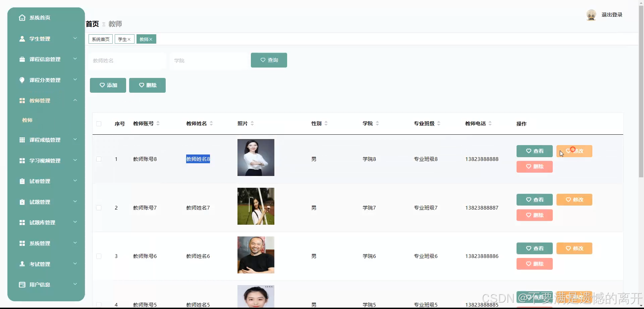This screenshot has height=309, width=644.
Task: Click 修改 for 教师账号7 row
Action: 574,200
